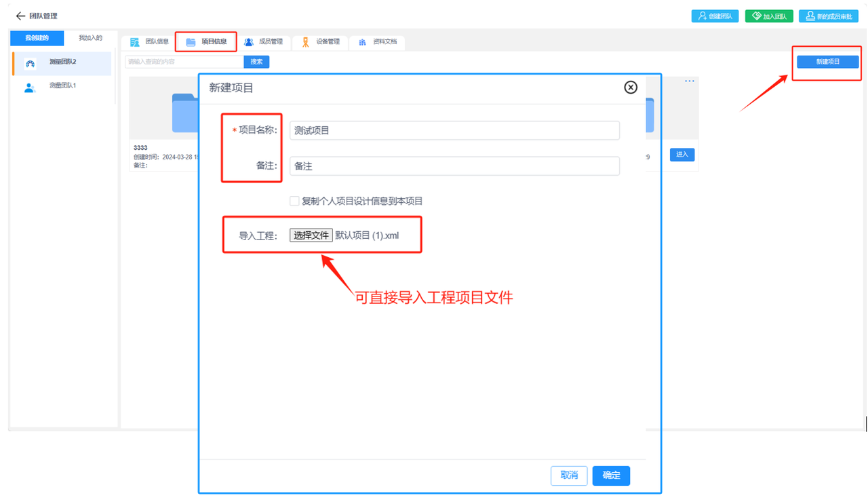Click the green 加入团队 button
868x500 pixels.
pos(770,16)
